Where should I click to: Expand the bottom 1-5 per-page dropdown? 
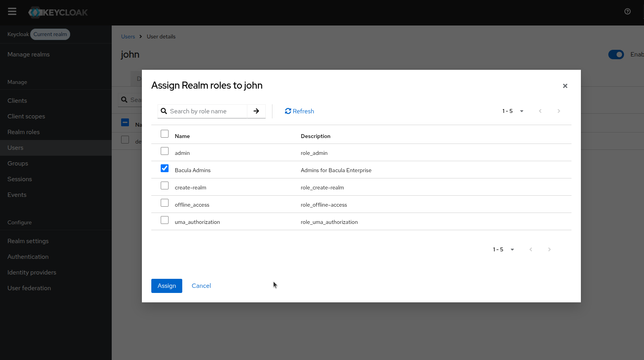(x=504, y=249)
